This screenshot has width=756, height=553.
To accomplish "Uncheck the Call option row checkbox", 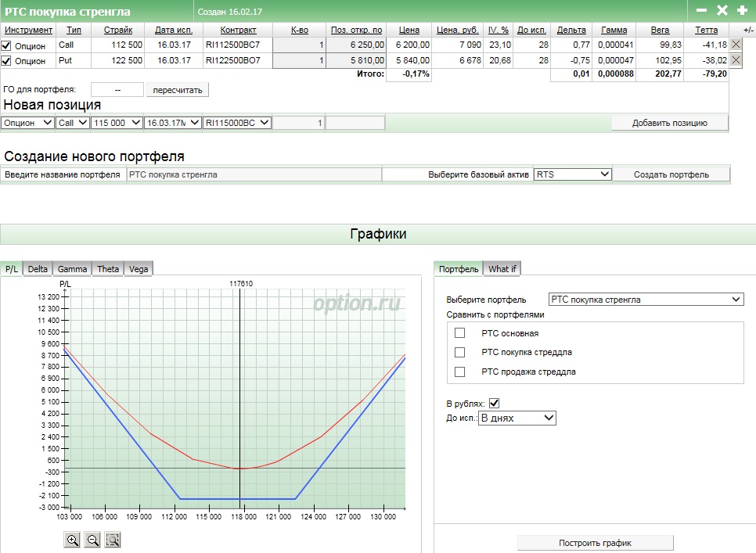I will 7,46.
